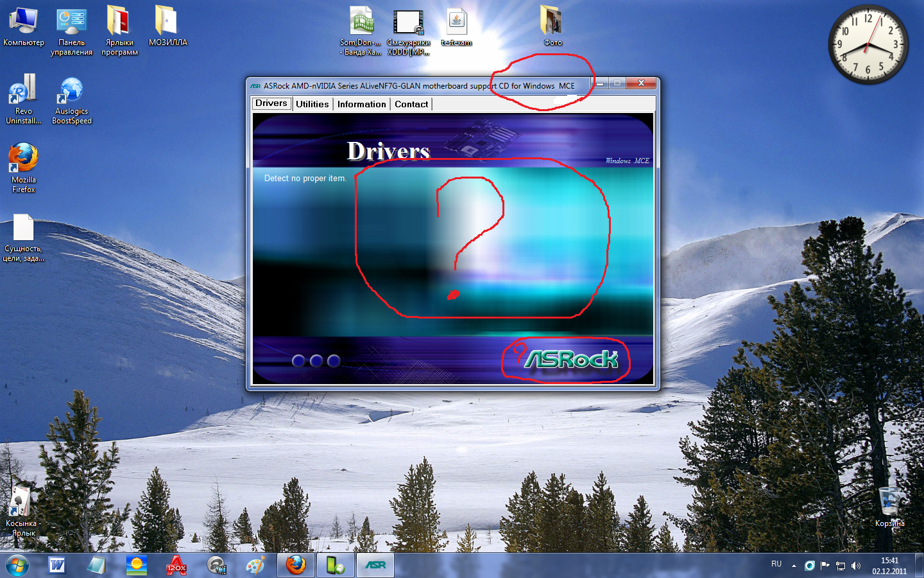Screen dimensions: 924x578
Task: Click the Drivers tab
Action: point(271,103)
